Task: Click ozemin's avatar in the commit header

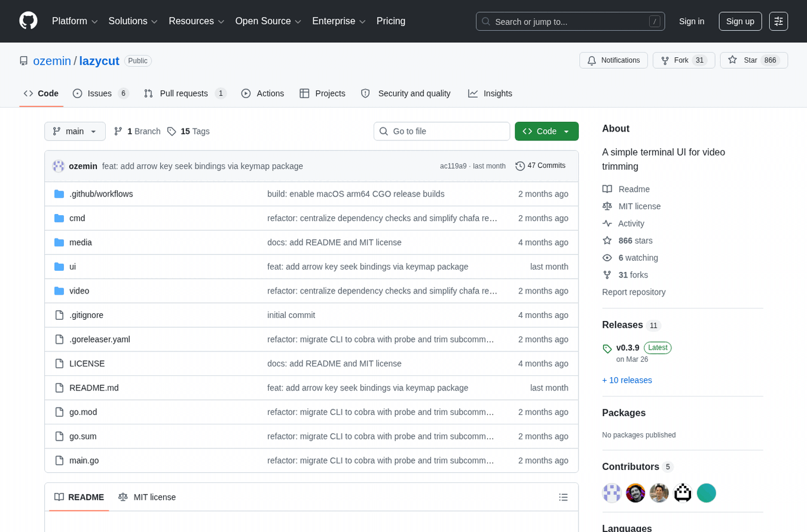Action: point(59,166)
